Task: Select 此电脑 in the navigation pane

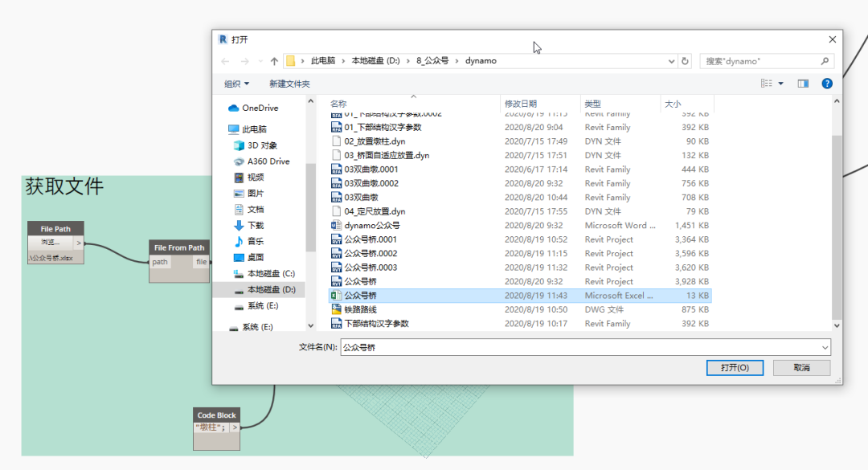Action: (x=248, y=129)
